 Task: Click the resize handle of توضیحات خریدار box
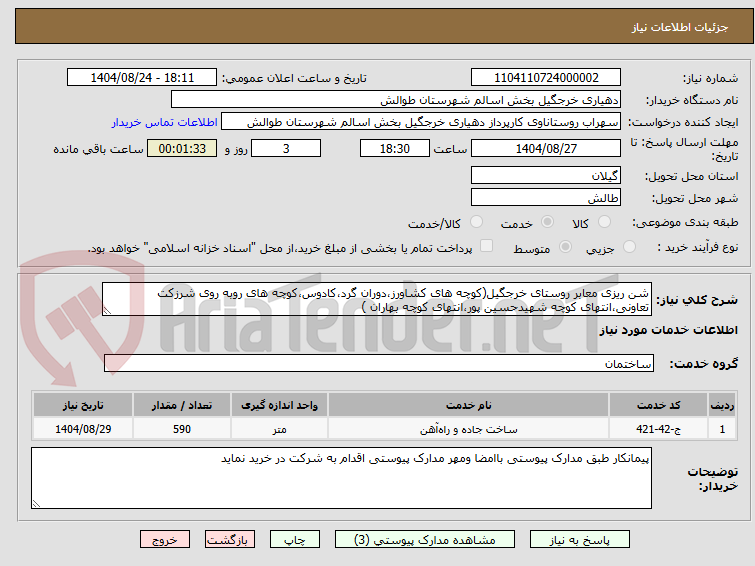coord(36,504)
